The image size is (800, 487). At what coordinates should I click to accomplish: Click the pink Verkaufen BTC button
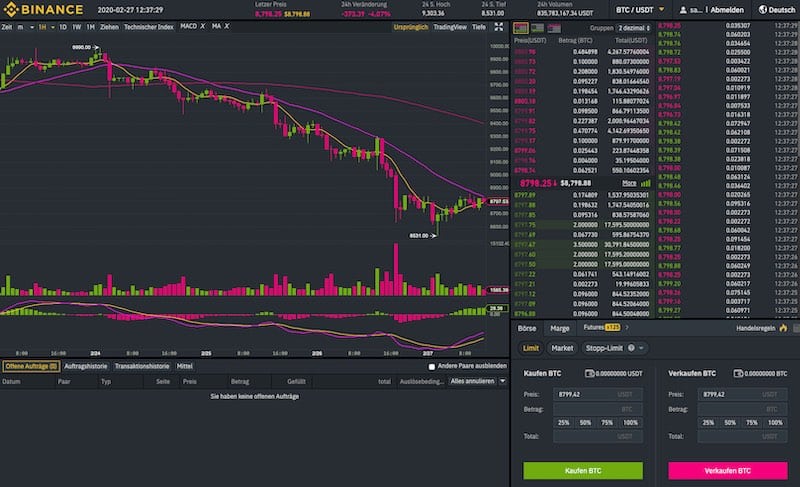(x=728, y=471)
